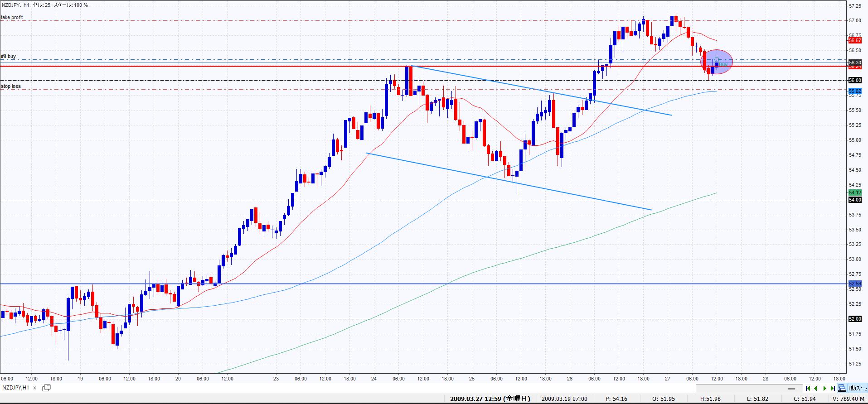Close the NZDJPY,H1 chart tab
This screenshot has width=868, height=404.
[x=34, y=388]
